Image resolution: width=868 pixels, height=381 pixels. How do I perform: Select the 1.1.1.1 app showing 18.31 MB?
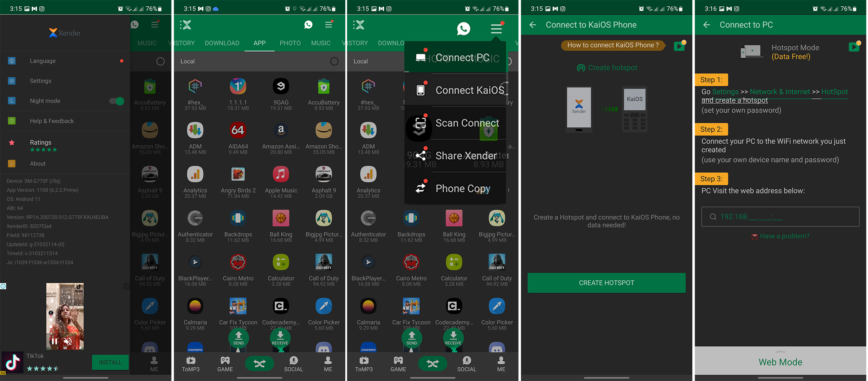point(238,86)
